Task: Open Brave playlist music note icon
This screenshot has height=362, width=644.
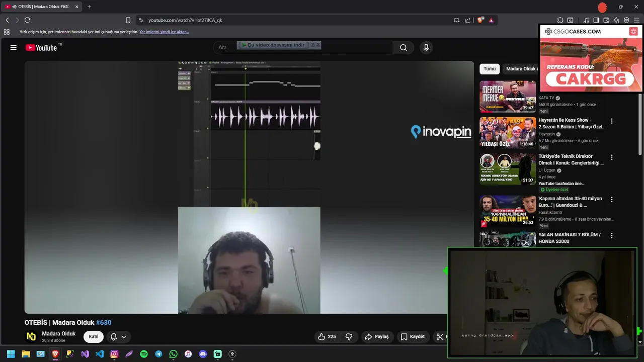Action: (586, 20)
